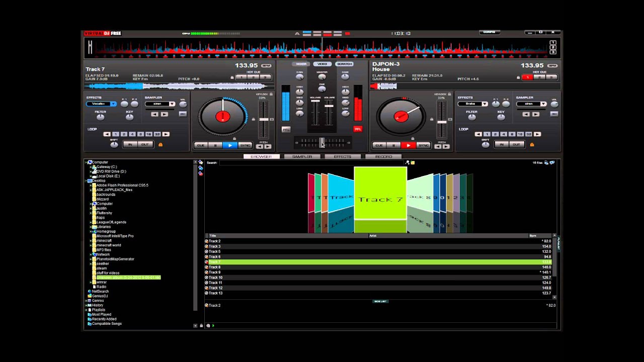Open the left deck siren sampler dropdown
Viewport: 644px width, 362px height.
(172, 104)
